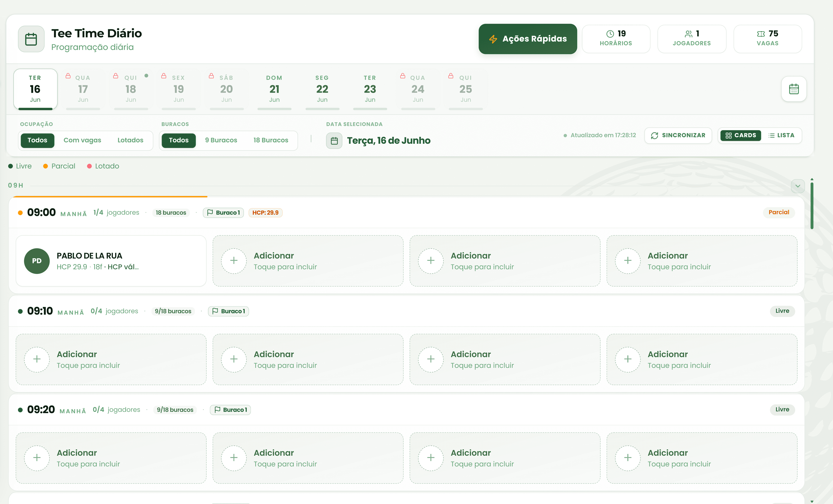Select the Sáb 20 Jun day tab

(x=226, y=89)
